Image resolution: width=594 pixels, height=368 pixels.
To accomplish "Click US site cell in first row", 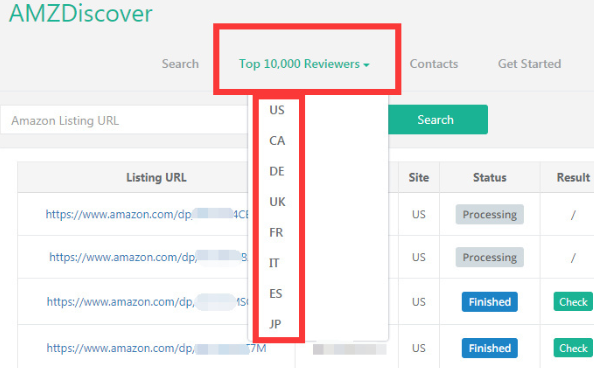I will [419, 215].
